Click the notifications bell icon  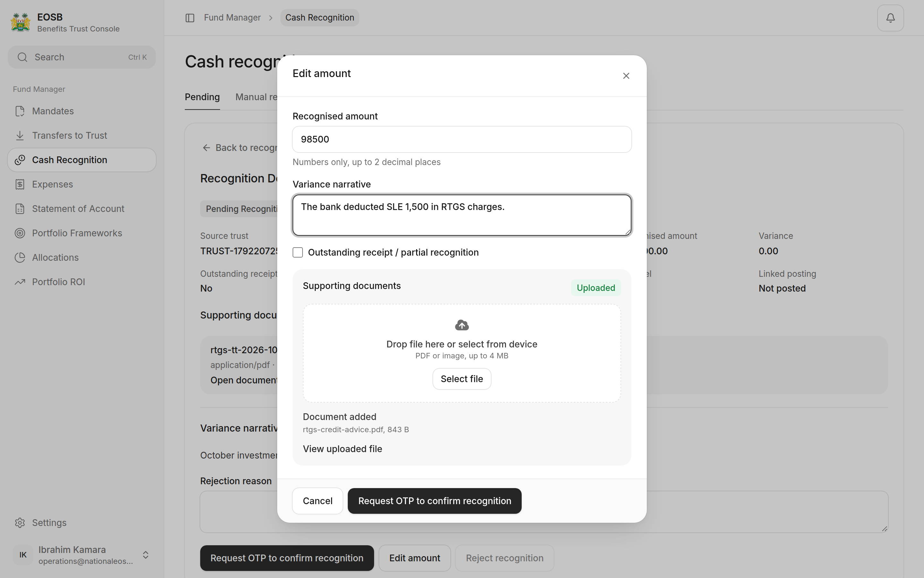pos(890,18)
